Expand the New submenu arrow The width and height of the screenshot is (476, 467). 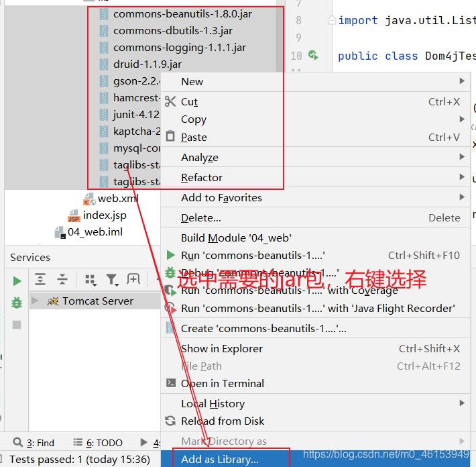(462, 81)
